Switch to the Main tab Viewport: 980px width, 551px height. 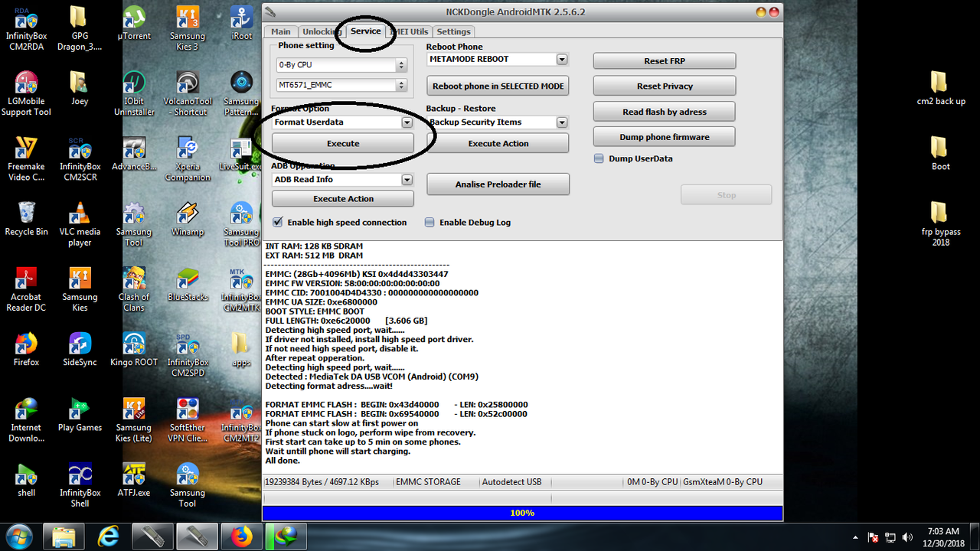point(281,31)
